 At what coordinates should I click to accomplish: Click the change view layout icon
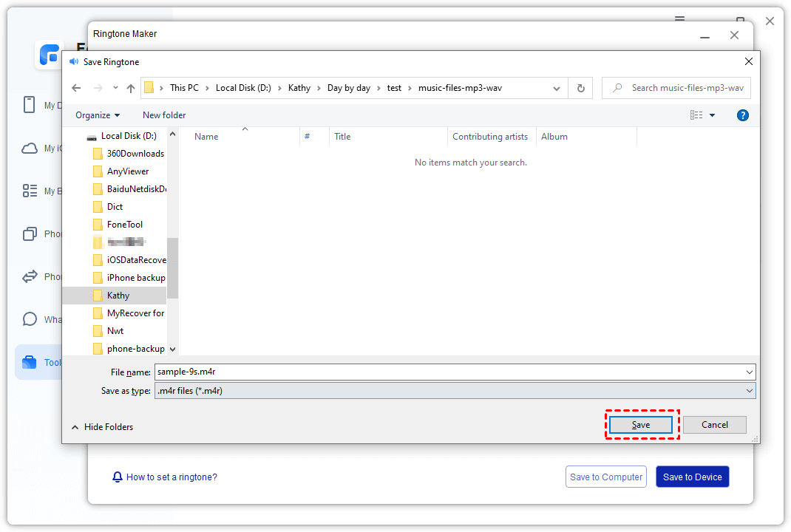tap(696, 115)
